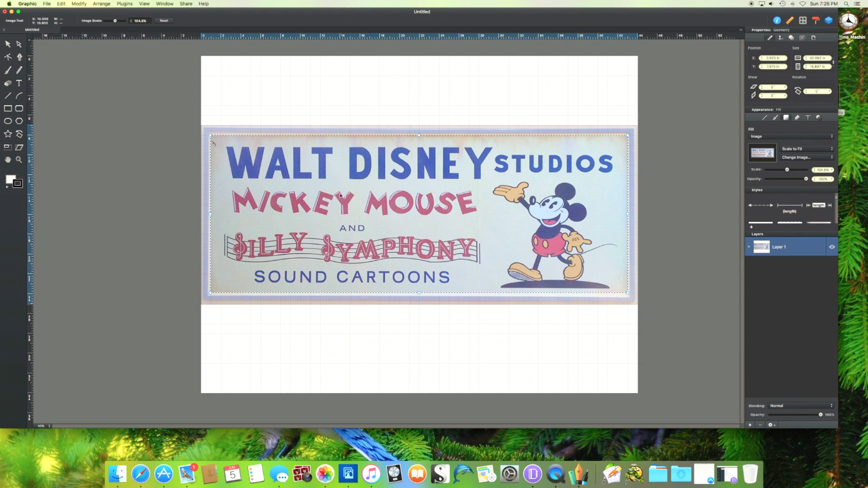Open the blue Info inspector icon

pos(777,21)
